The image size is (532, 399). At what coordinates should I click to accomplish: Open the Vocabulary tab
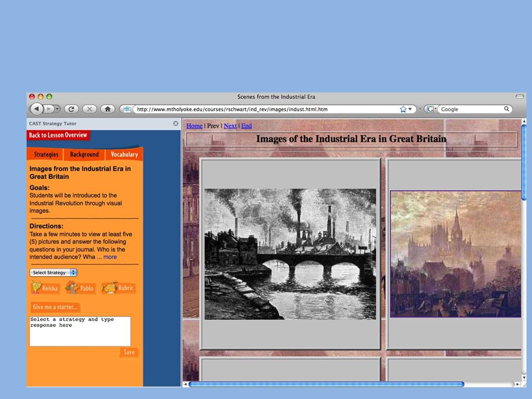(x=124, y=155)
